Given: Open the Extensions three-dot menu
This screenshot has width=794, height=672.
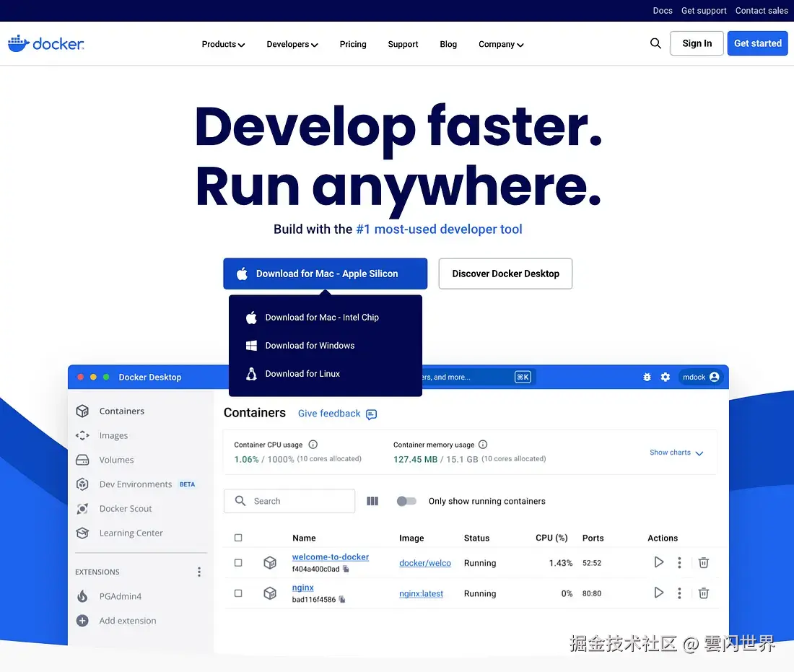Looking at the screenshot, I should 199,572.
